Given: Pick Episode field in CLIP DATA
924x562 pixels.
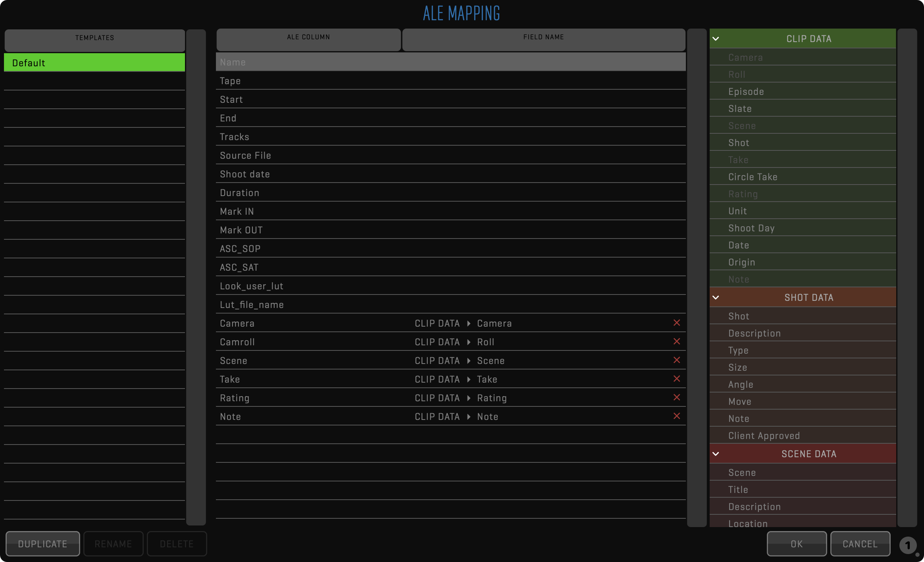Looking at the screenshot, I should pos(746,92).
